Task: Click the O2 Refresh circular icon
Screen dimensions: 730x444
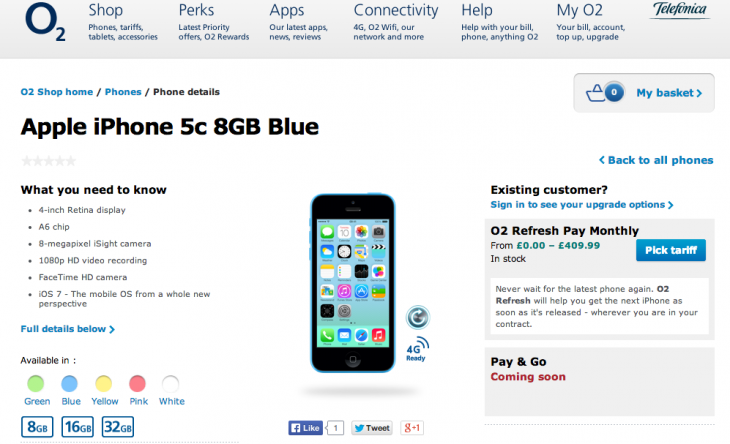Action: coord(418,317)
